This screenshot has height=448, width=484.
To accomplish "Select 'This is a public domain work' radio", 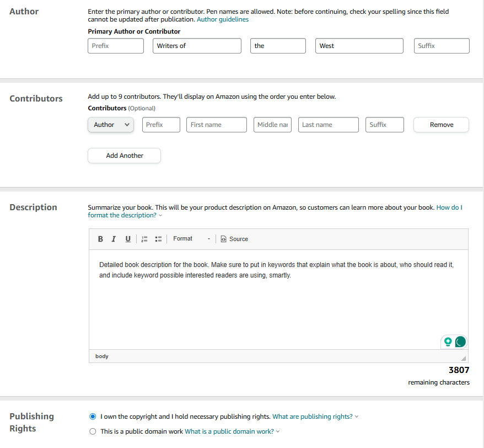I will click(x=93, y=431).
